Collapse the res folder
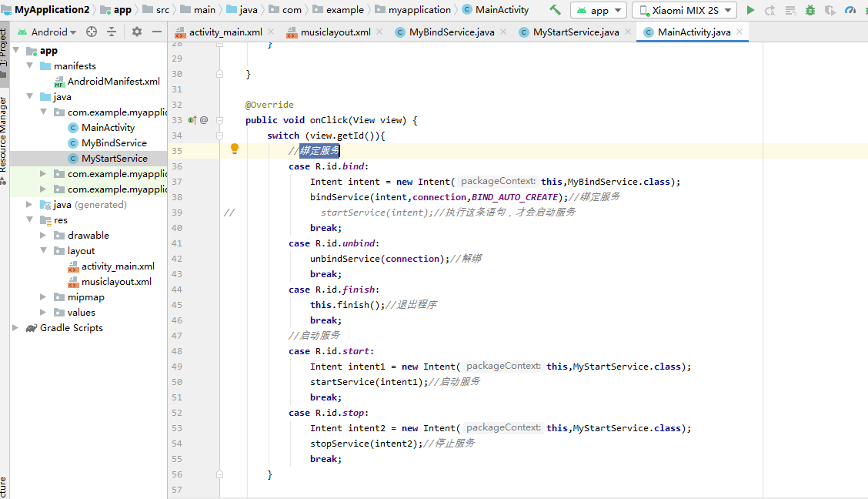Screen dimensions: 868x499 pos(30,220)
